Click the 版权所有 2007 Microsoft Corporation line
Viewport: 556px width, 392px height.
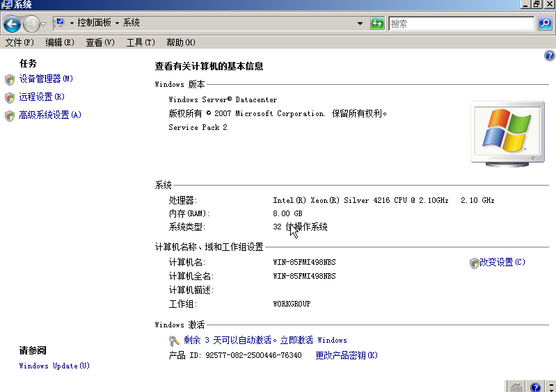pyautogui.click(x=278, y=113)
